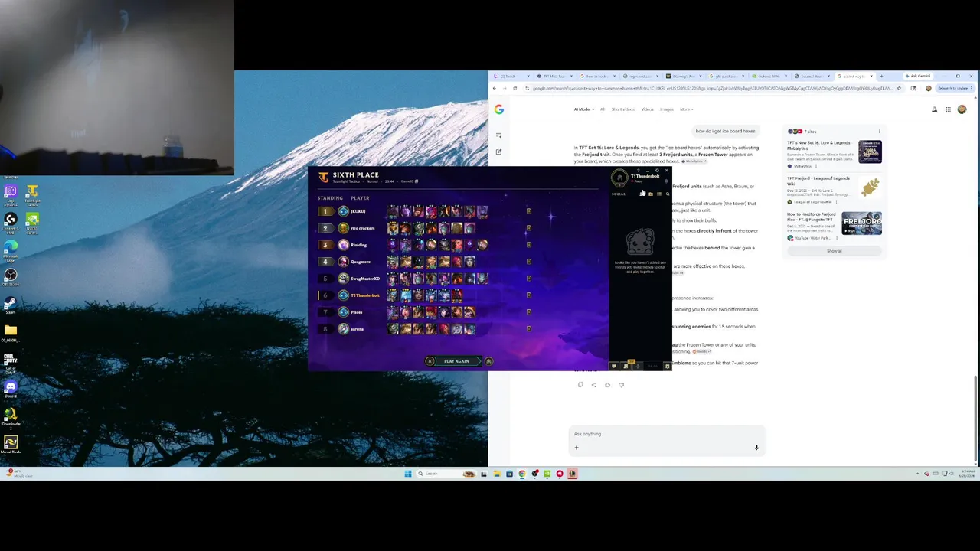Select player name SwagMasterXD
Image resolution: width=980 pixels, height=551 pixels.
point(365,279)
